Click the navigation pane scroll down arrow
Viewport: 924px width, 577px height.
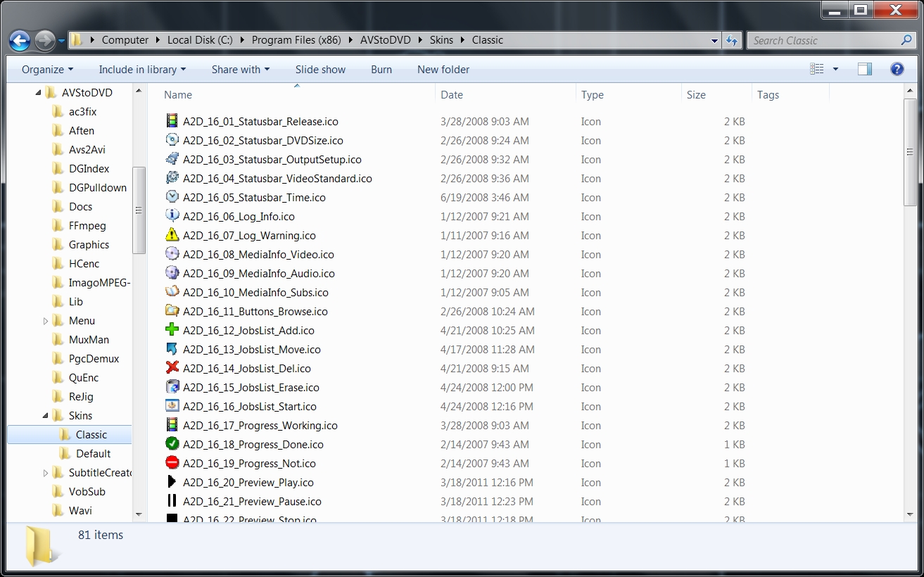(x=139, y=514)
